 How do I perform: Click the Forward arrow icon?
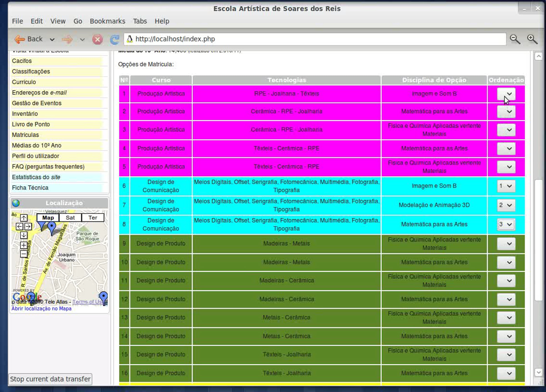coord(67,39)
